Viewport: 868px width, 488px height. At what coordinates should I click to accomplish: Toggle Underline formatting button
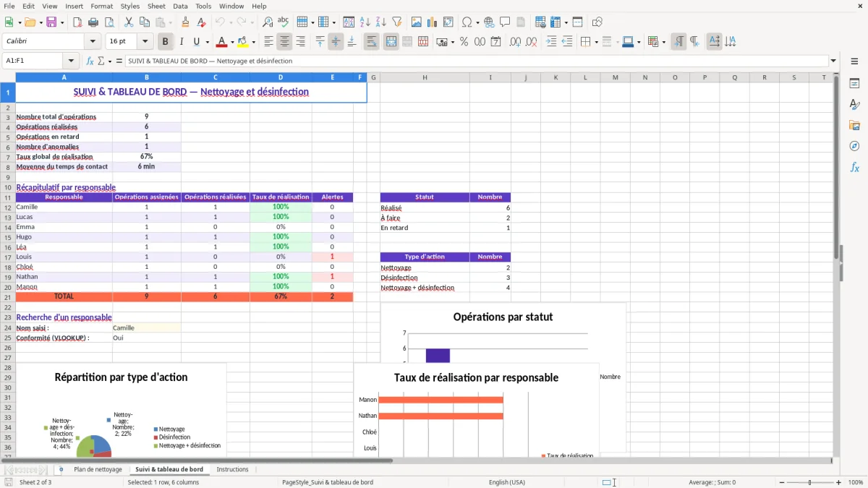[x=197, y=42]
